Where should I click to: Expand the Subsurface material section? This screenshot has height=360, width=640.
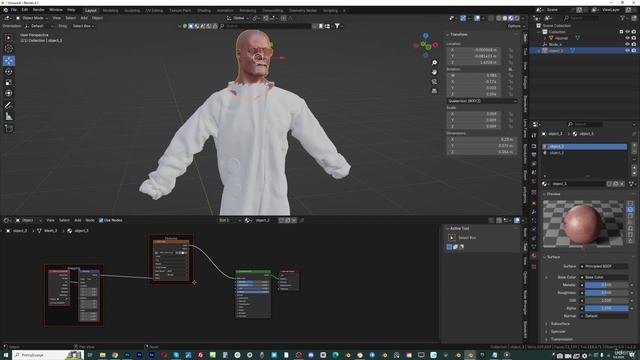(560, 324)
